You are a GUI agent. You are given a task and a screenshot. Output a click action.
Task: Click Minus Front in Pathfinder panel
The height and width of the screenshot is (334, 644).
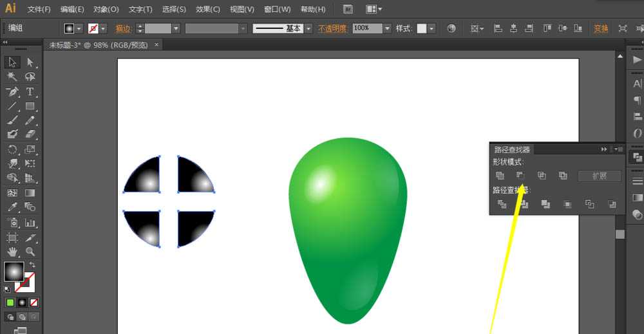pos(520,176)
